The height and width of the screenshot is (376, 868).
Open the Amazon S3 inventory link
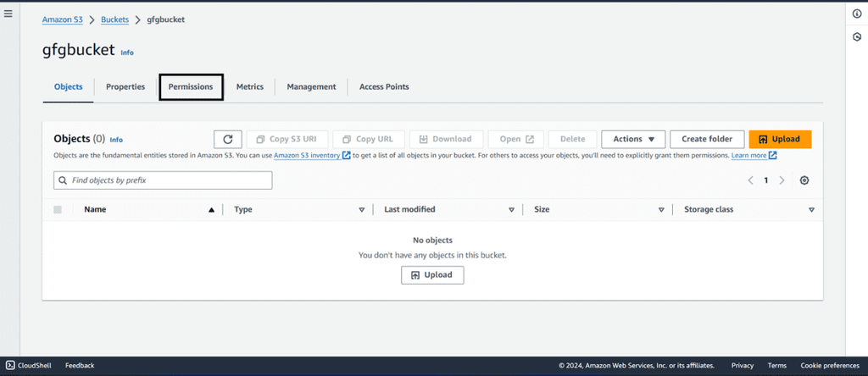point(307,155)
